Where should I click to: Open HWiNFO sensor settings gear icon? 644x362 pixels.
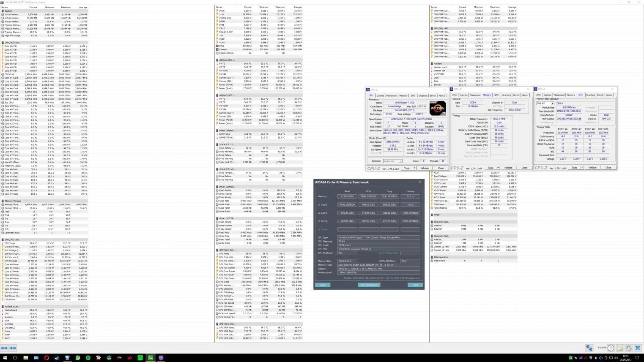point(629,348)
